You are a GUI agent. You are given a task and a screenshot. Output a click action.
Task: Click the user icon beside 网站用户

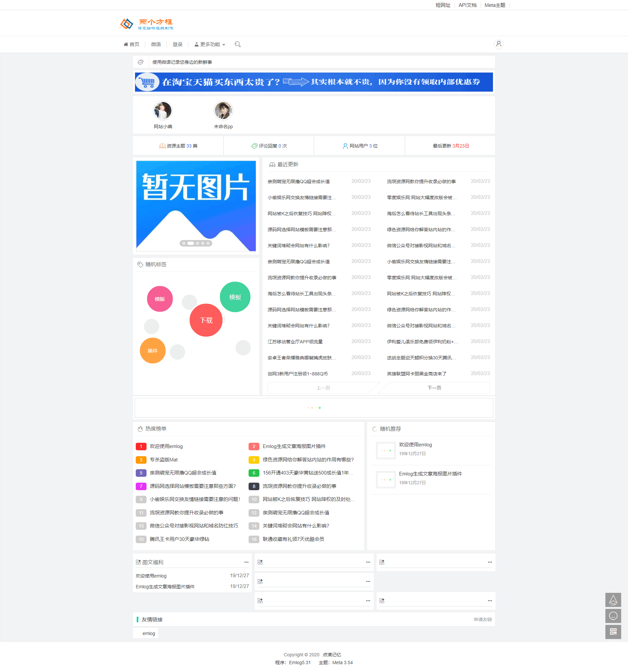345,146
